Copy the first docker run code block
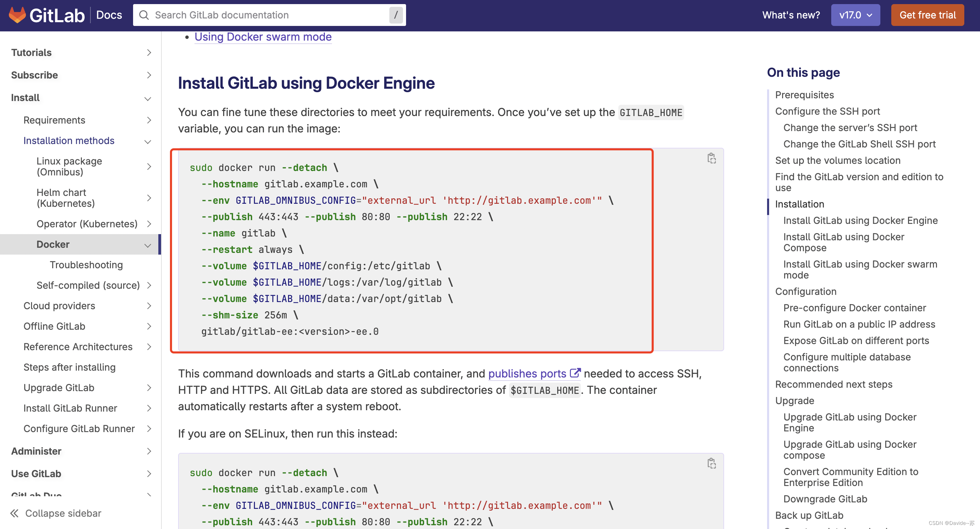 click(711, 158)
